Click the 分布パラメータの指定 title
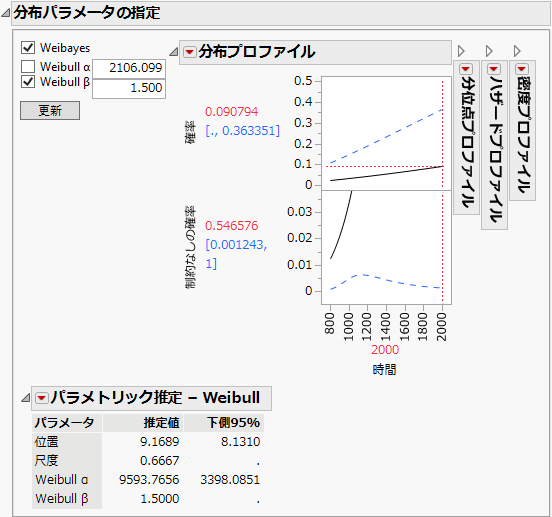The width and height of the screenshot is (552, 517). tap(87, 13)
